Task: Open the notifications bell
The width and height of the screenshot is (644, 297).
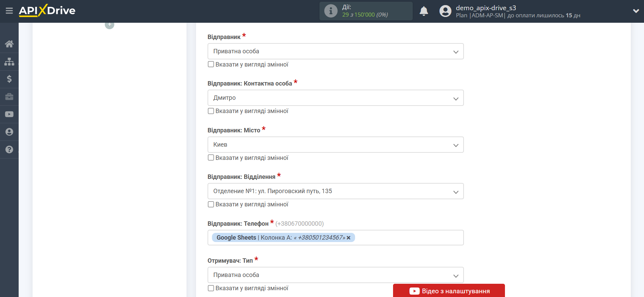Action: click(424, 11)
